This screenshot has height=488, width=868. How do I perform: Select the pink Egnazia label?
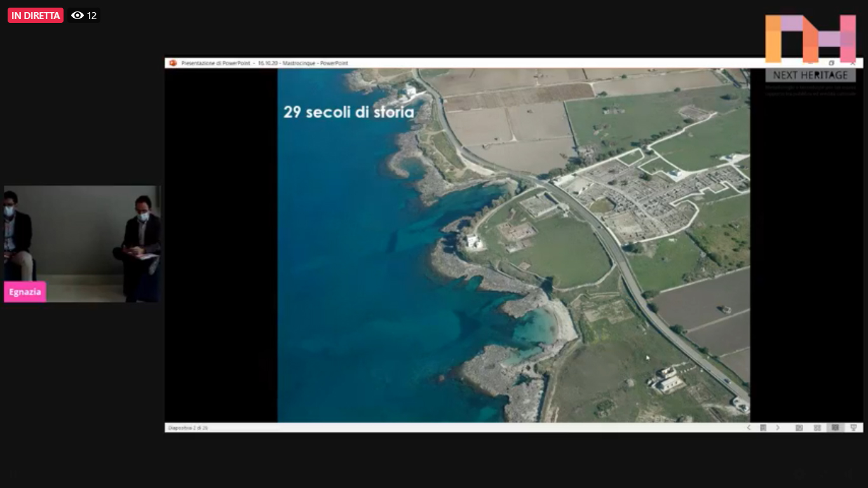25,292
